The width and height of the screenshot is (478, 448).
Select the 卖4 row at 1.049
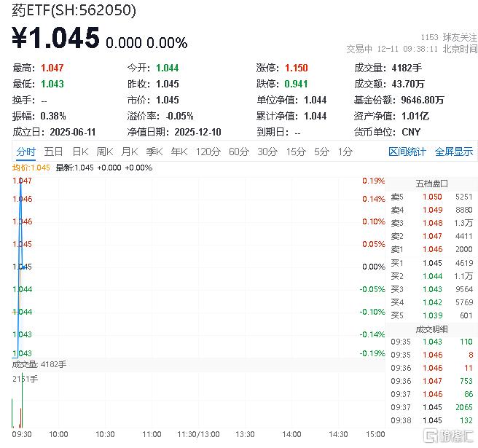click(431, 210)
